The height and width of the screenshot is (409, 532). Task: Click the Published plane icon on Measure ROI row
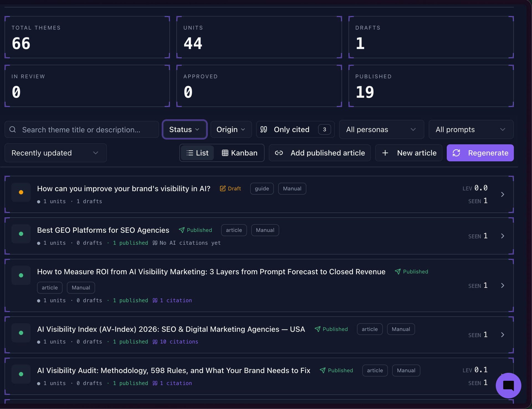398,272
